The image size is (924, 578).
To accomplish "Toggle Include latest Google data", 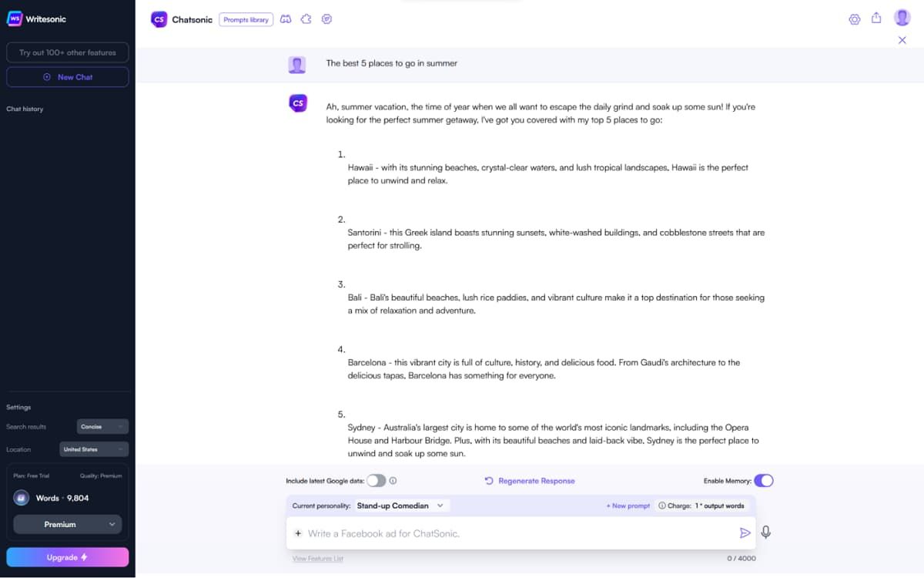I will coord(377,480).
